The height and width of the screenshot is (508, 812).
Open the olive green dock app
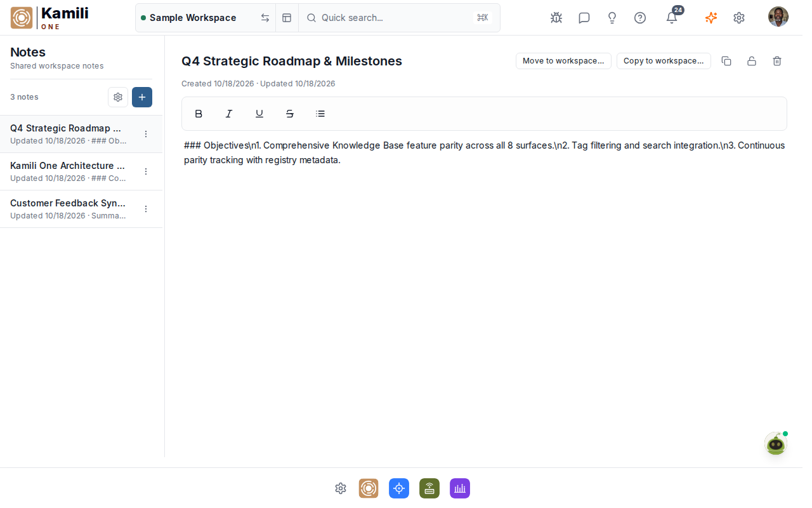[x=429, y=488]
